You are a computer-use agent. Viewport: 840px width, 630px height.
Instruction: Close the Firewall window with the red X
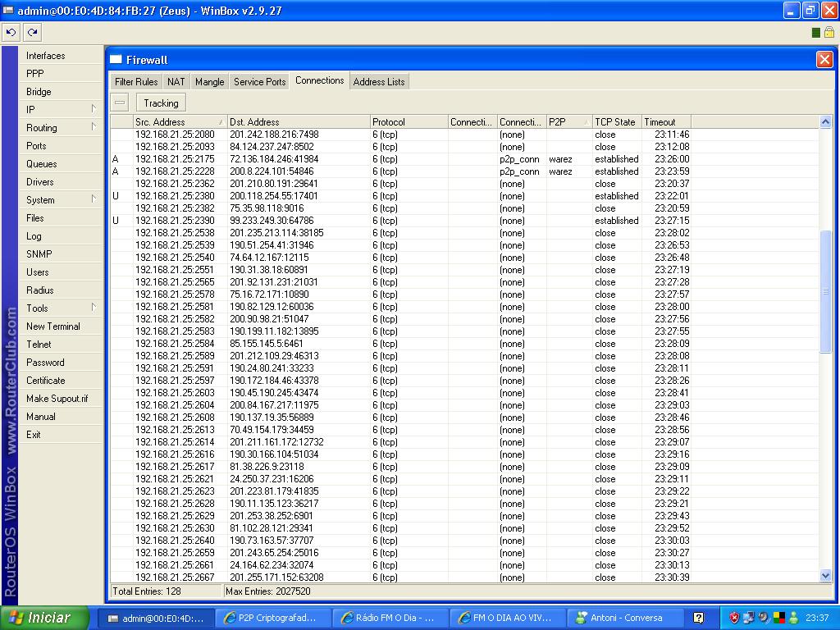click(x=824, y=59)
